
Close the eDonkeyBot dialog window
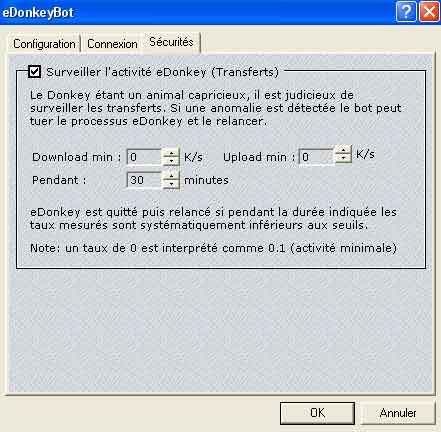pyautogui.click(x=429, y=12)
